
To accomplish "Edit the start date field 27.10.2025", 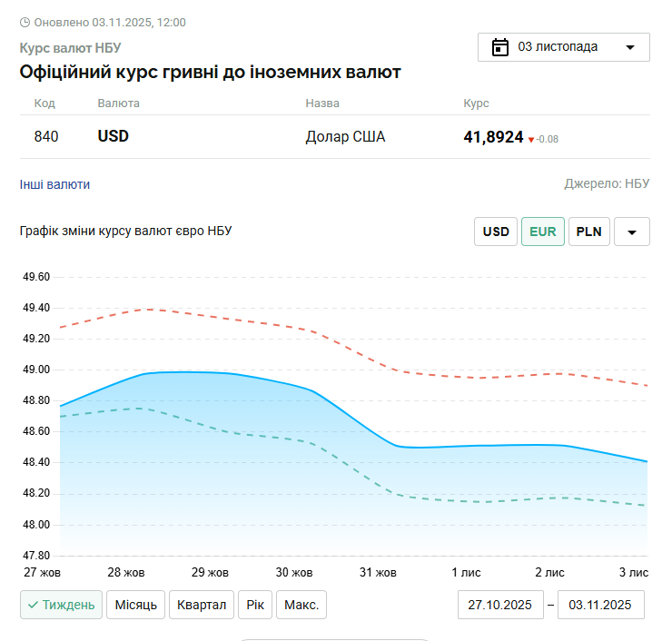I will click(499, 605).
